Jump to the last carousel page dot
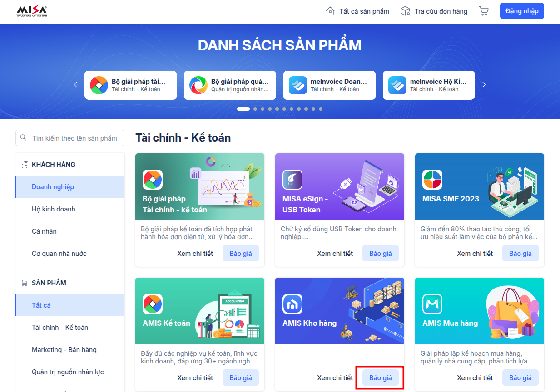This screenshot has height=392, width=560. (321, 109)
